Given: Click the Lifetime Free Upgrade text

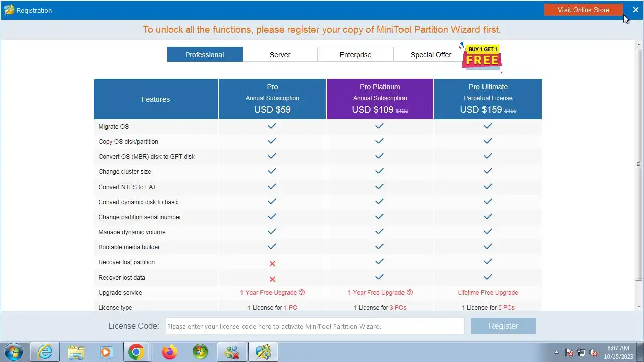Looking at the screenshot, I should pos(488,292).
